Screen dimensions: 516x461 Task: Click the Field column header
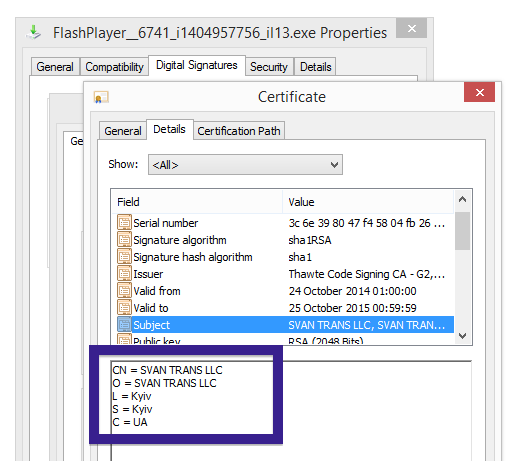coord(197,202)
